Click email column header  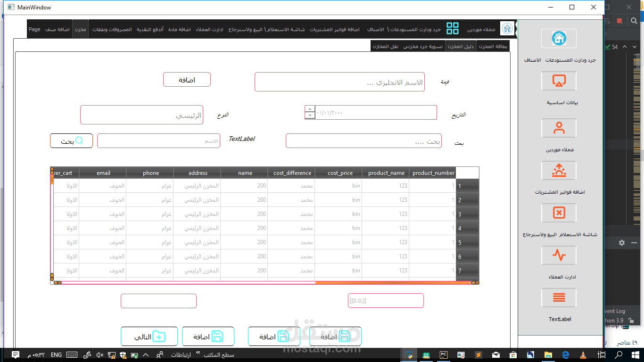click(103, 173)
